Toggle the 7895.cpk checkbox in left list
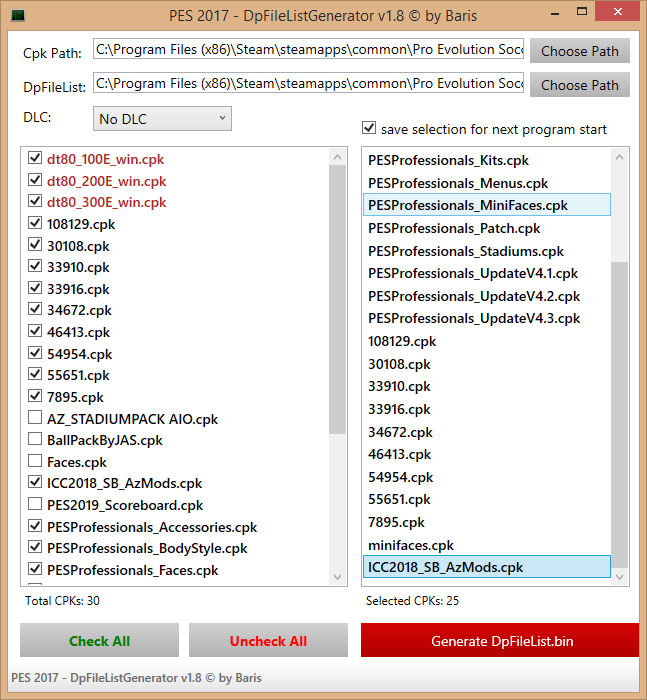This screenshot has width=647, height=700. (x=35, y=396)
